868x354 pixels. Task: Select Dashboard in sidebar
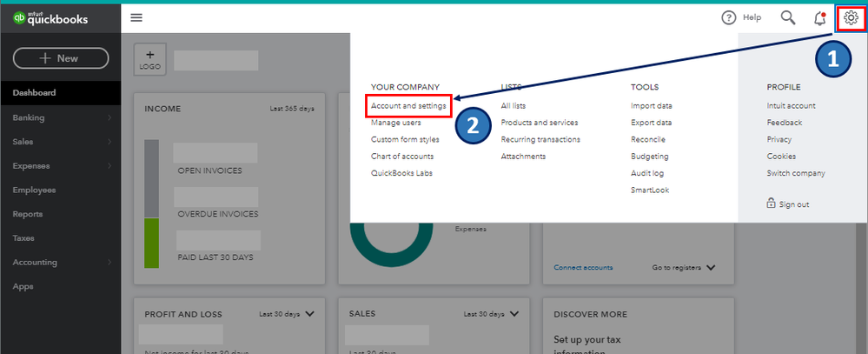tap(60, 93)
